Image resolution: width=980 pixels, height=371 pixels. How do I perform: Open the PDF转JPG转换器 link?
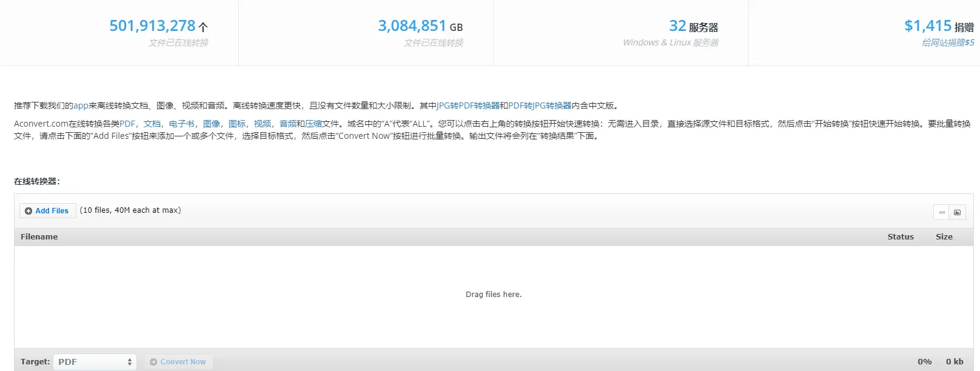540,105
